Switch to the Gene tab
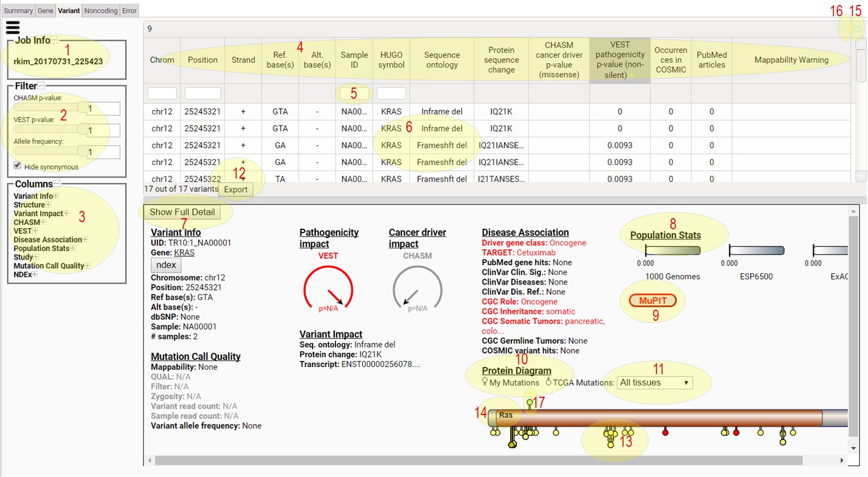The image size is (868, 477). (45, 11)
